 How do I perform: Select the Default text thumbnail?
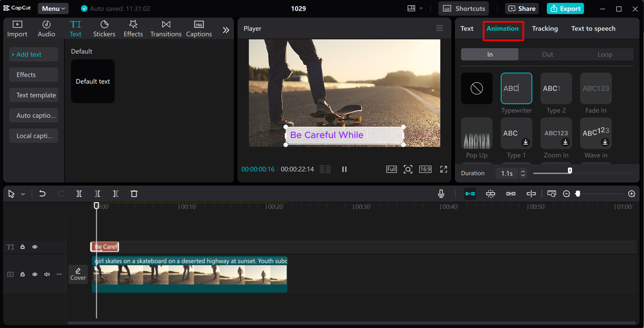coord(93,81)
